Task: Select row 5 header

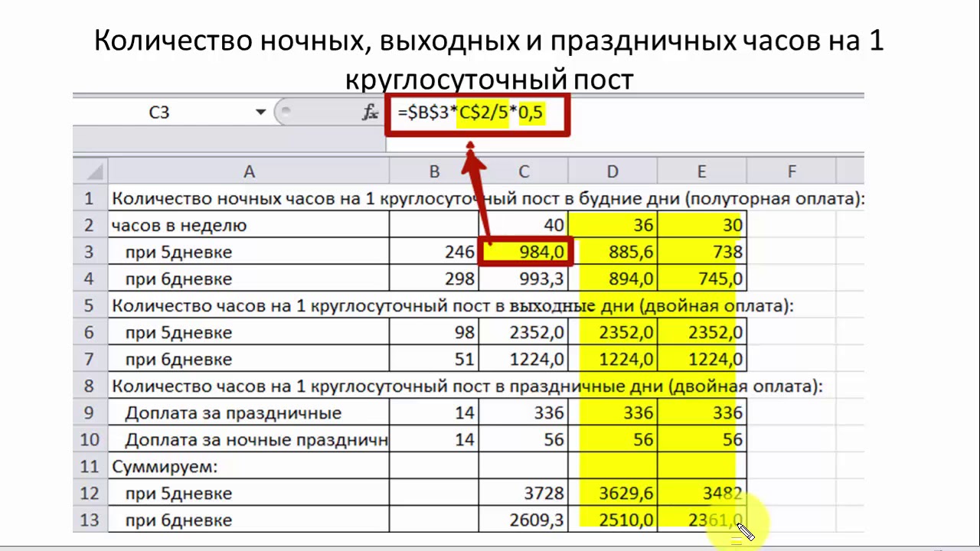Action: pyautogui.click(x=91, y=305)
